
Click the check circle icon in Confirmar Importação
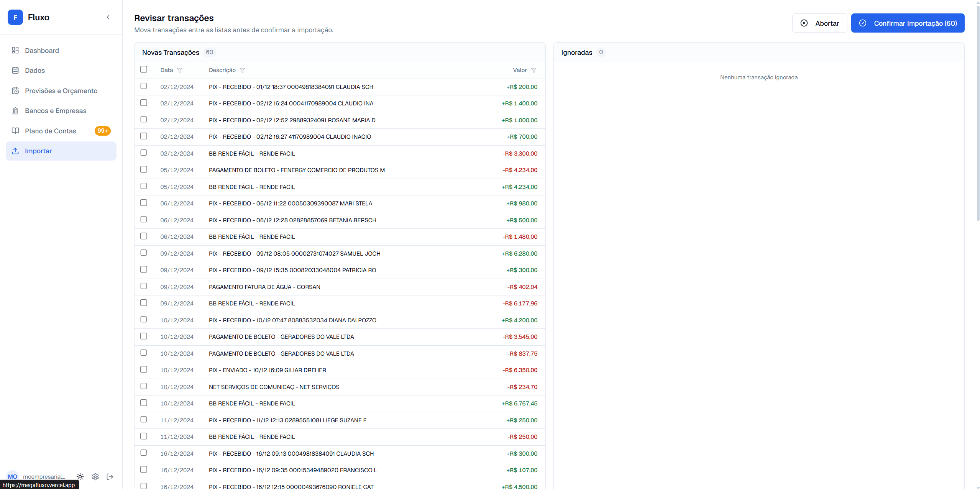click(862, 23)
